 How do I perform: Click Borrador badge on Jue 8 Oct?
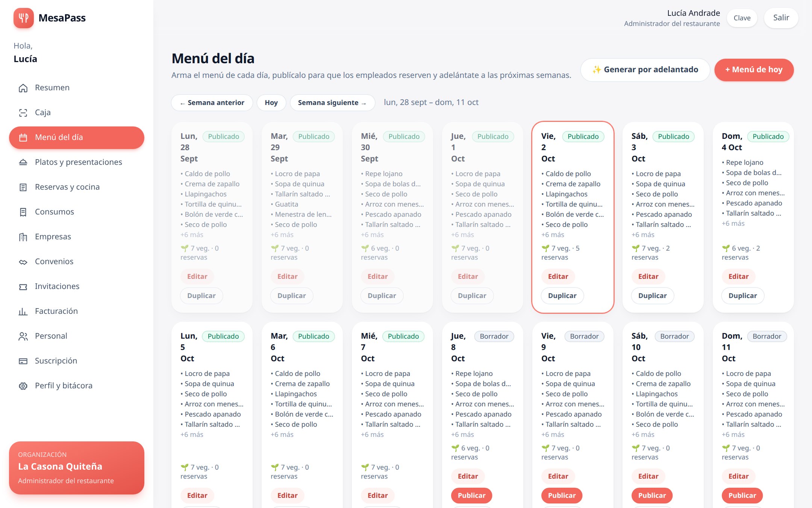(x=494, y=336)
